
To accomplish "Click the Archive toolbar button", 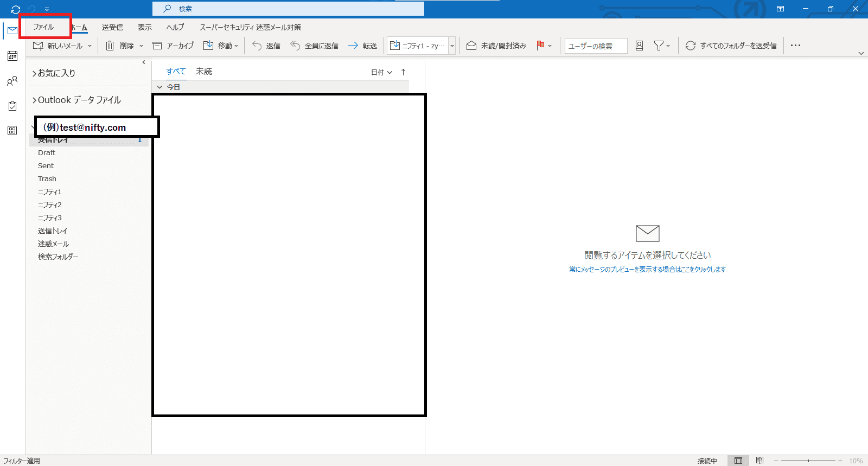I will tap(173, 46).
